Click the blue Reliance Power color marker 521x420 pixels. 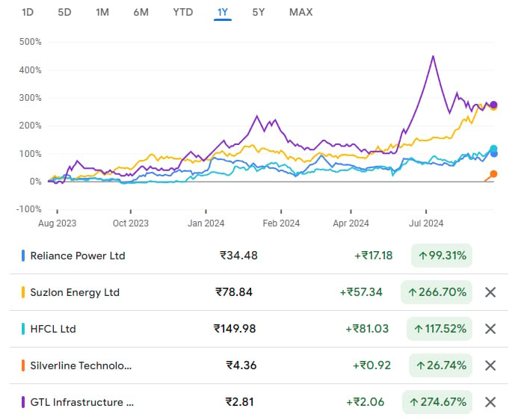click(23, 256)
